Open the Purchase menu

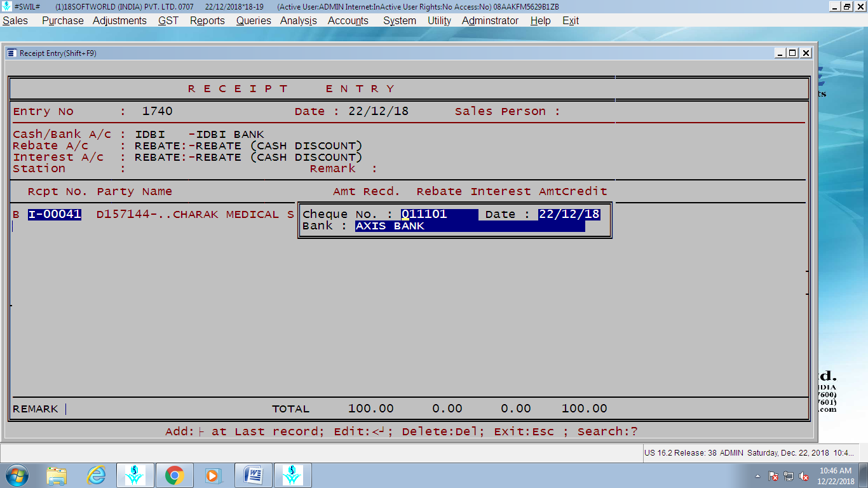(63, 20)
